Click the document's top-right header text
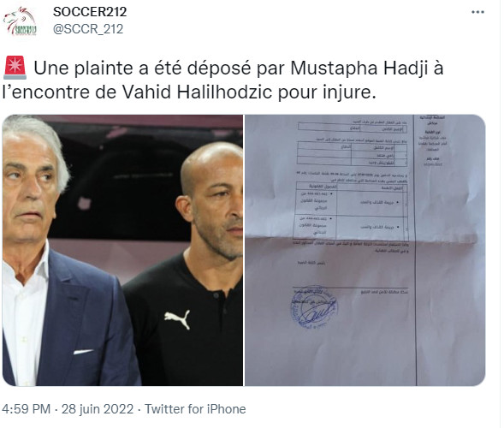504x428 pixels. (x=432, y=120)
